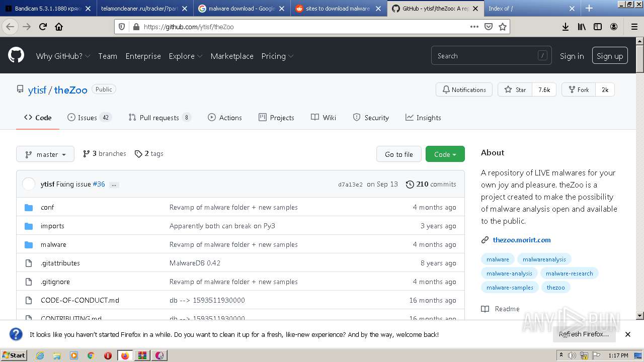Switch to the Pull requests tab
Image resolution: width=644 pixels, height=362 pixels.
(x=159, y=118)
